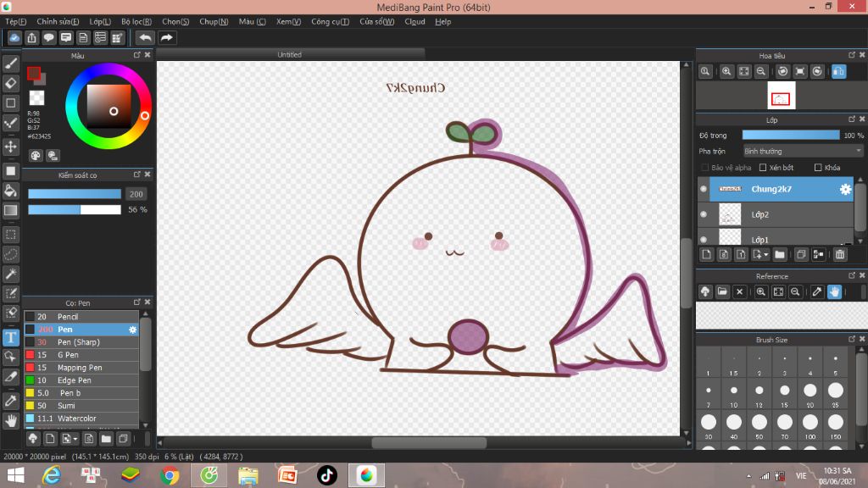Toggle the hand mode in Reference panel

(834, 291)
